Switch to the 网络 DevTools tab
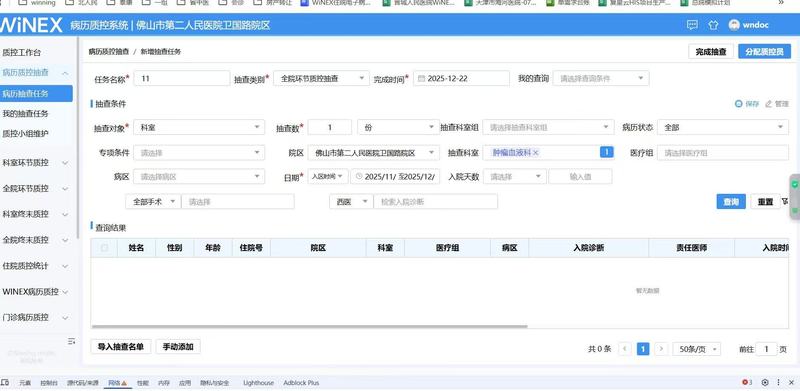The image size is (800, 391). point(117,382)
